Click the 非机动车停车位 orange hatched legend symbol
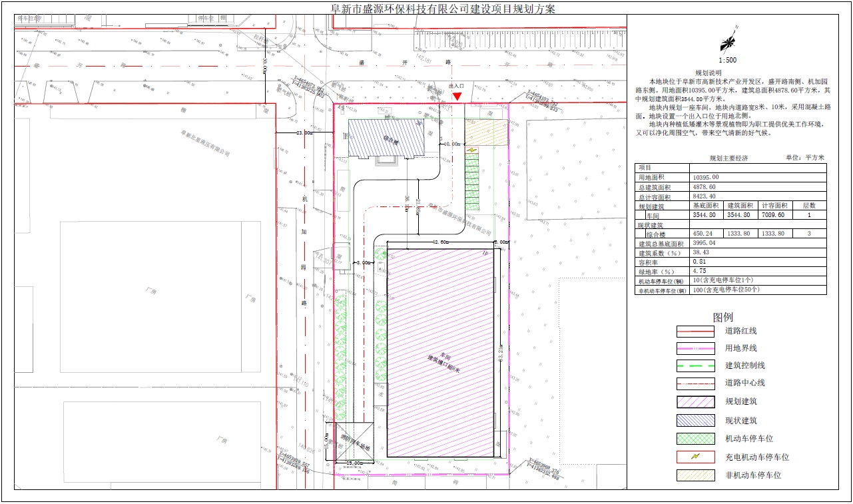The width and height of the screenshot is (853, 504). pos(696,475)
